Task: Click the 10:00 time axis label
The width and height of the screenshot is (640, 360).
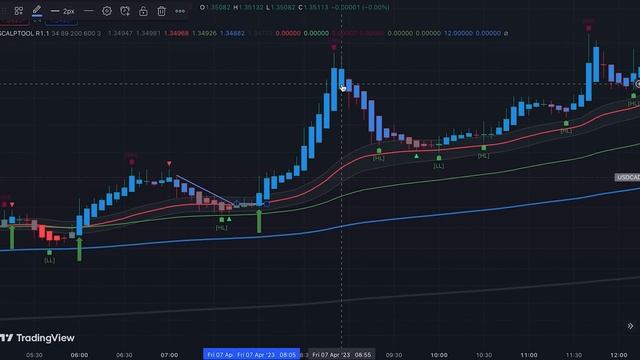Action: click(439, 355)
